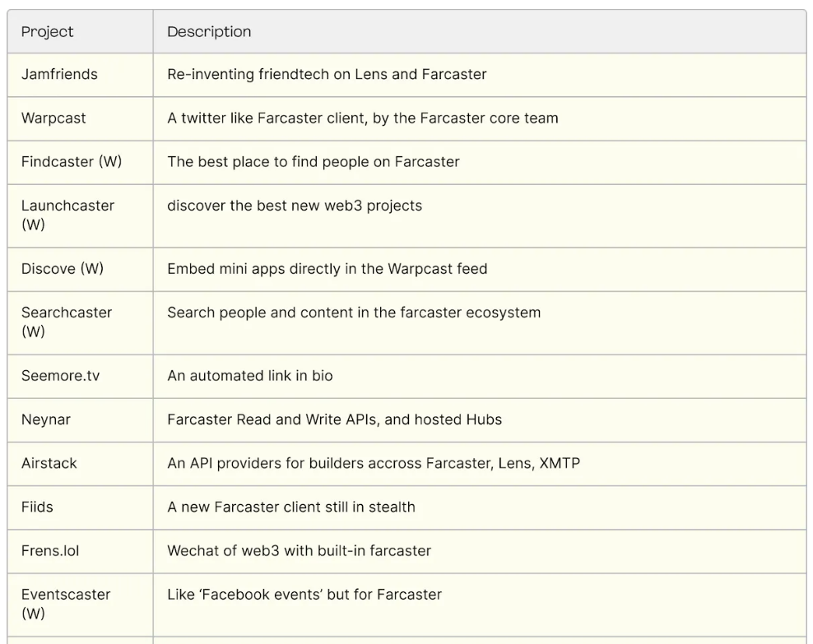This screenshot has width=813, height=644.
Task: Click the Searchcaster (W) cell
Action: click(67, 322)
